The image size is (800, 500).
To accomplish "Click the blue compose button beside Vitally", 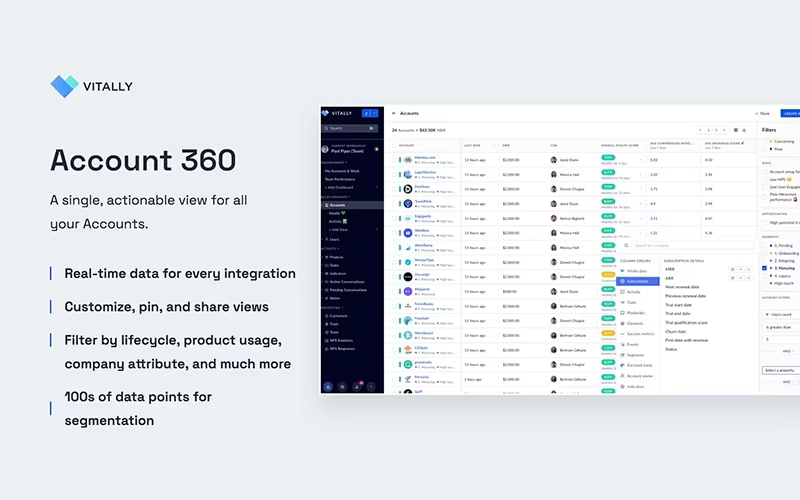I will [370, 113].
